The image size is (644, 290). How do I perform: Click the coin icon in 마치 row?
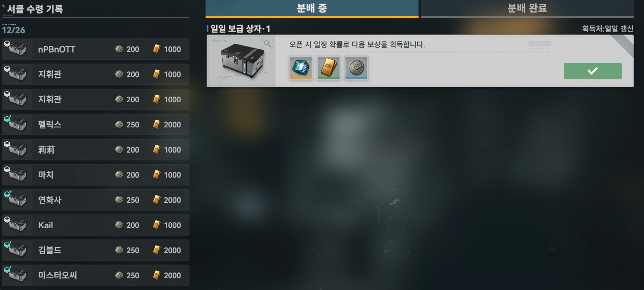119,175
